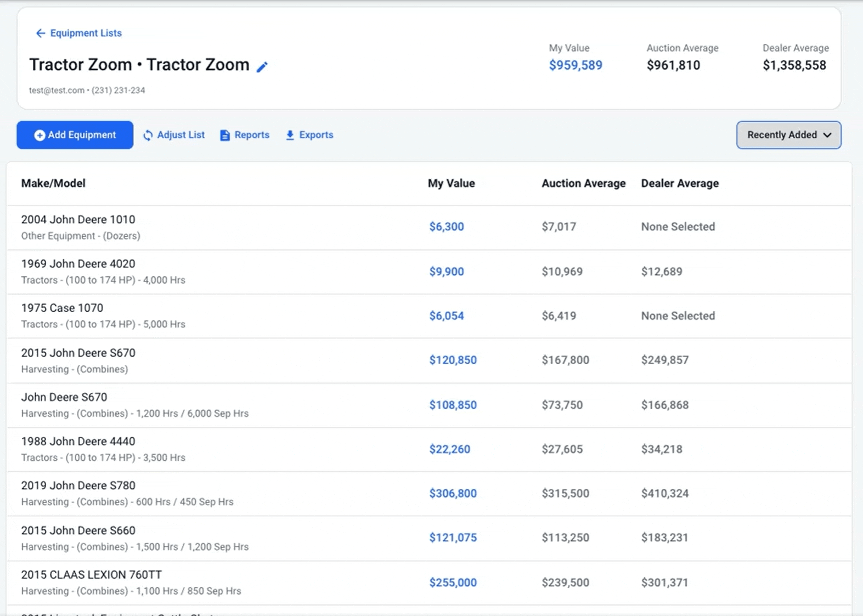This screenshot has height=616, width=863.
Task: Open the Recently Added sort dropdown
Action: pos(788,135)
